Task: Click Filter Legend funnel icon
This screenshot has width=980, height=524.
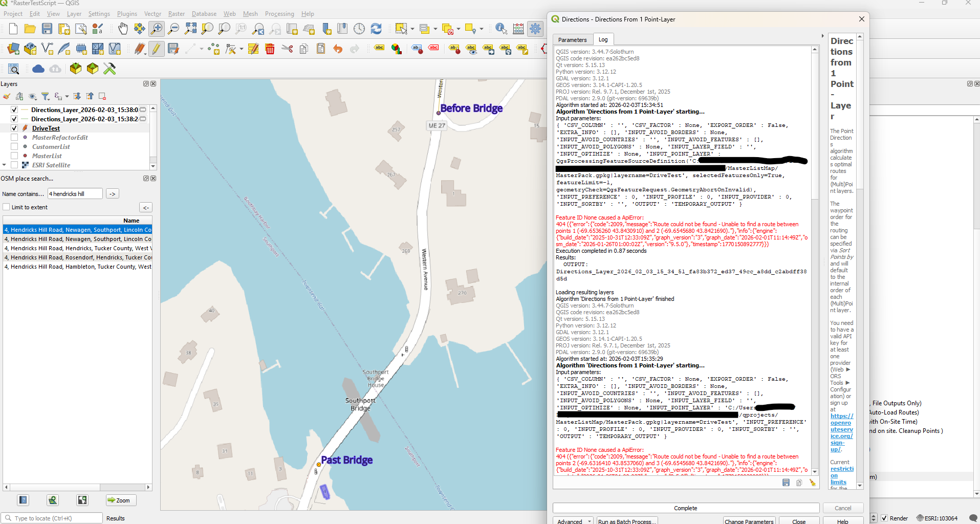Action: [46, 96]
